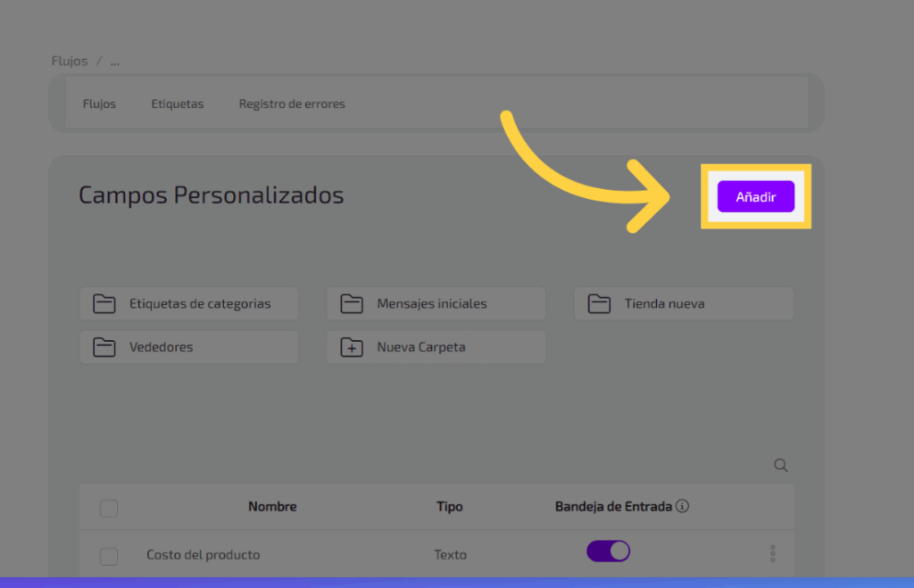
Task: Expand the breadcrumb ellipsis
Action: coord(114,62)
